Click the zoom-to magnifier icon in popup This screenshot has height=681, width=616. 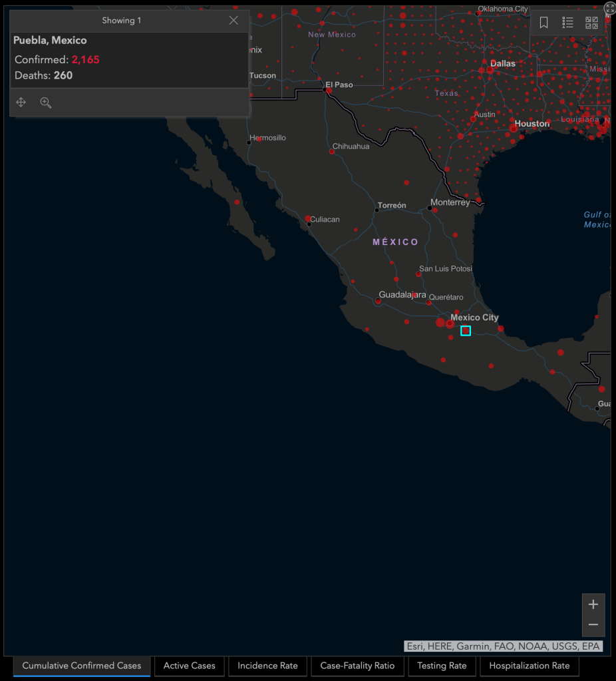(x=46, y=103)
